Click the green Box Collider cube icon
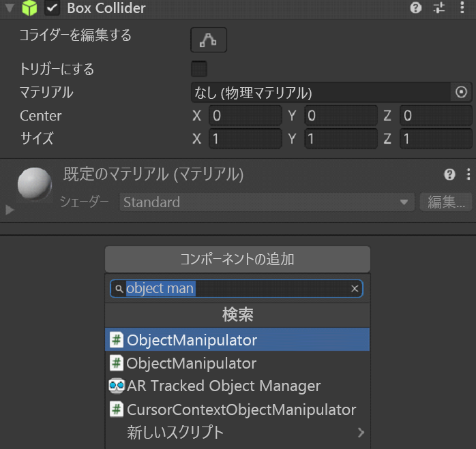Viewport: 476px width, 449px height. pyautogui.click(x=29, y=7)
